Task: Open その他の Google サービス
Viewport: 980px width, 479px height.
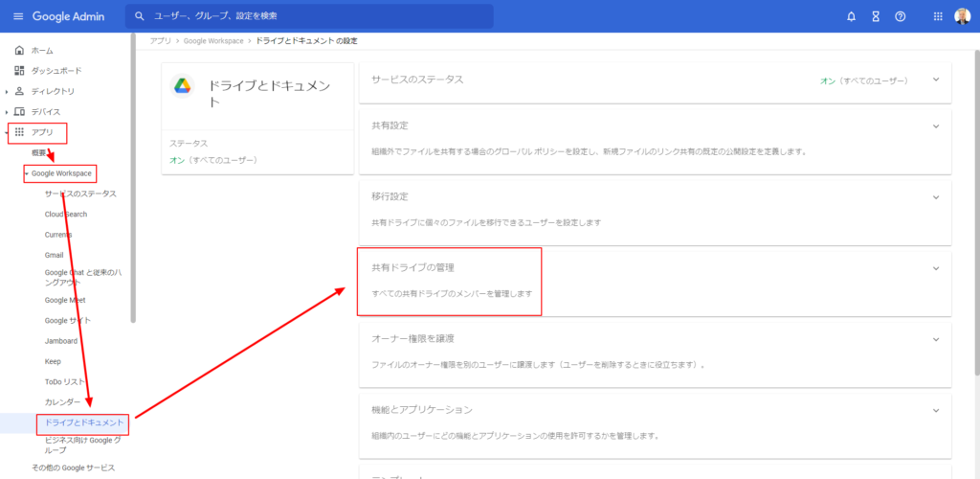Action: tap(73, 468)
